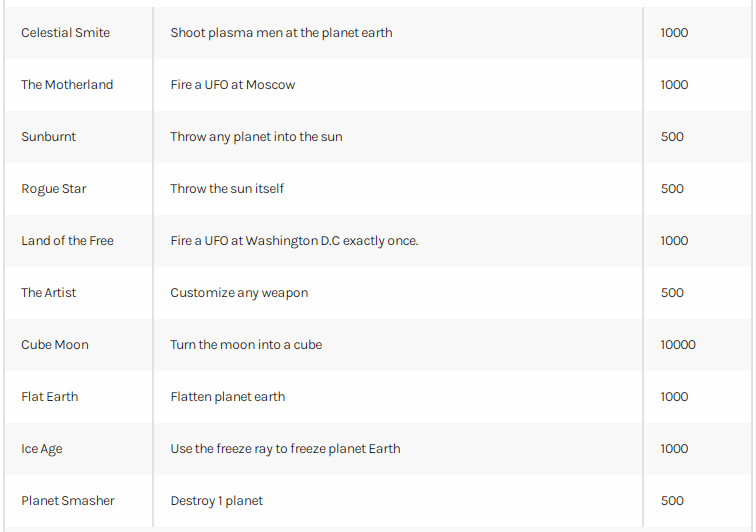The image size is (756, 532).
Task: Select the freeze ray description text
Action: pyautogui.click(x=285, y=449)
